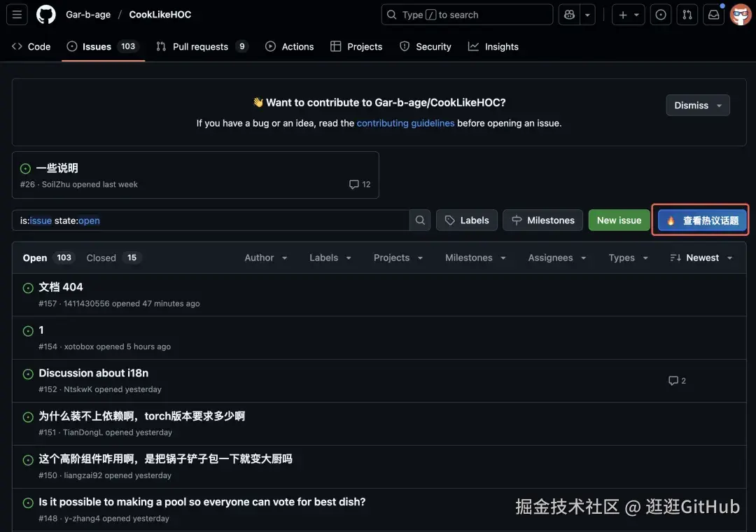This screenshot has width=756, height=532.
Task: Open the Actions tab
Action: (x=289, y=46)
